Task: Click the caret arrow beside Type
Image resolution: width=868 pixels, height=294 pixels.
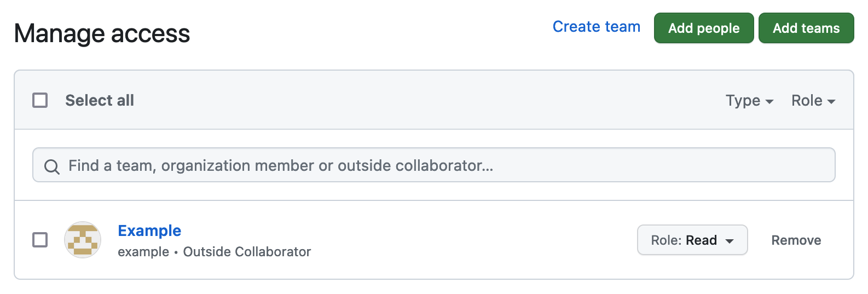Action: 769,101
